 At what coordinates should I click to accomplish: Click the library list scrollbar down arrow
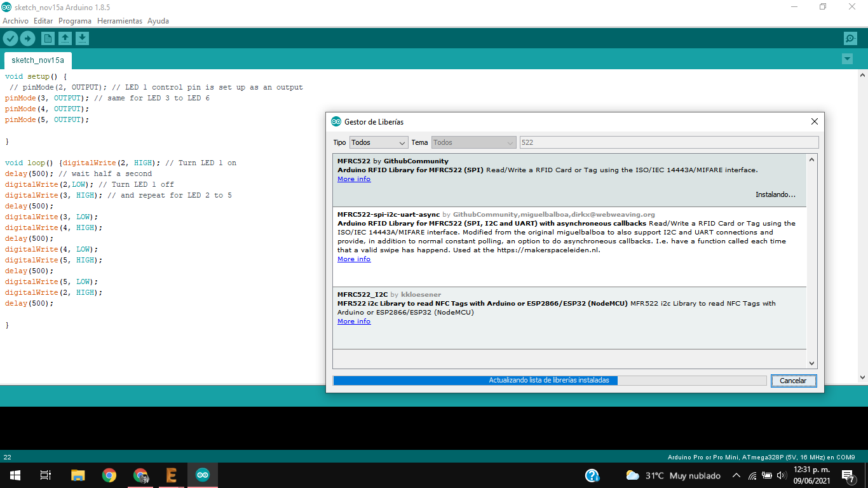[x=811, y=363]
